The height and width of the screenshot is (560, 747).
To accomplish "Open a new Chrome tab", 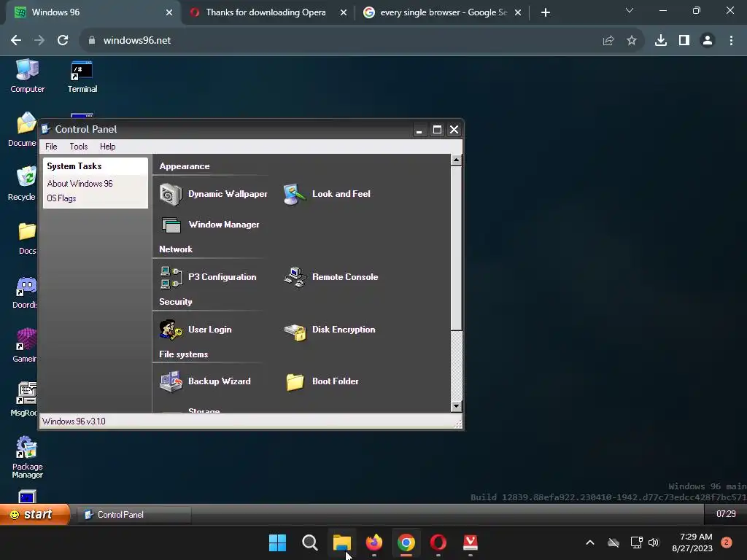I will click(x=546, y=12).
